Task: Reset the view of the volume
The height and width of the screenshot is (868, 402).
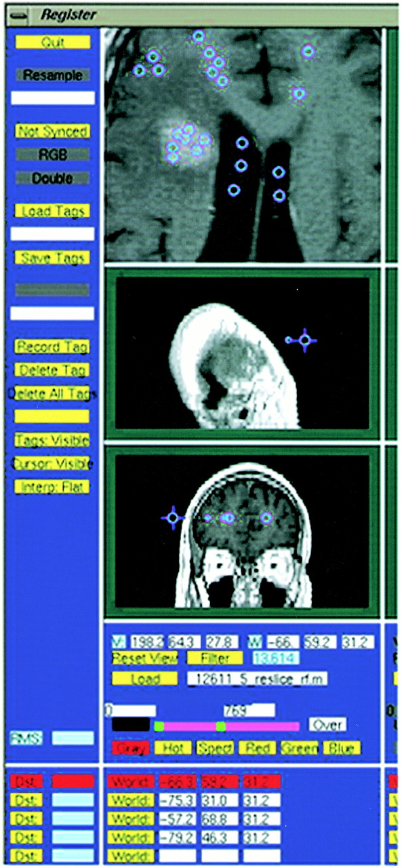Action: tap(145, 658)
